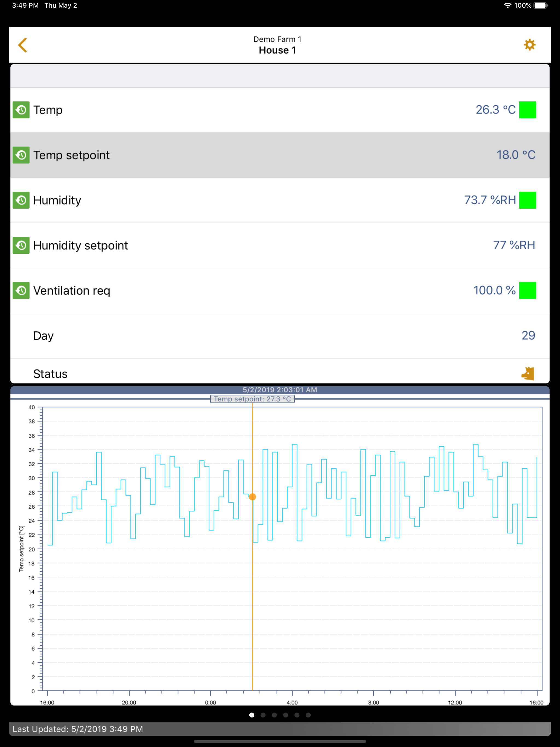560x747 pixels.
Task: Click the 20:00 label on time axis
Action: click(x=129, y=702)
